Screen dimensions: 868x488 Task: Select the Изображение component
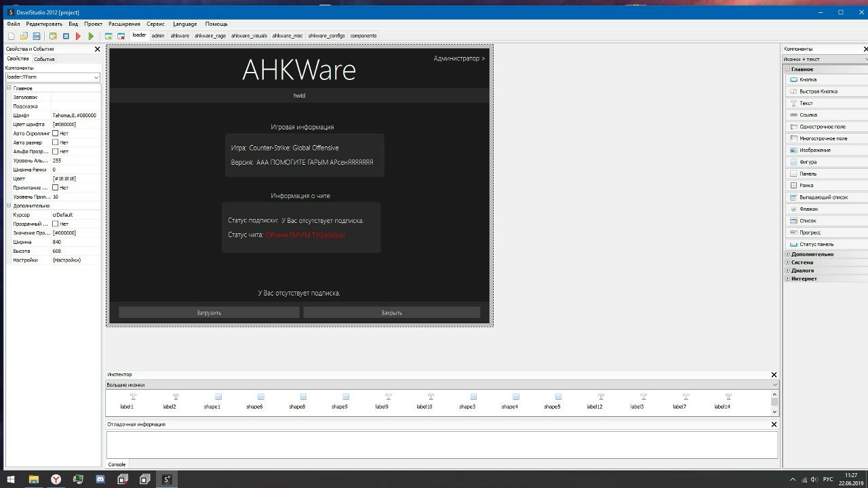click(814, 150)
